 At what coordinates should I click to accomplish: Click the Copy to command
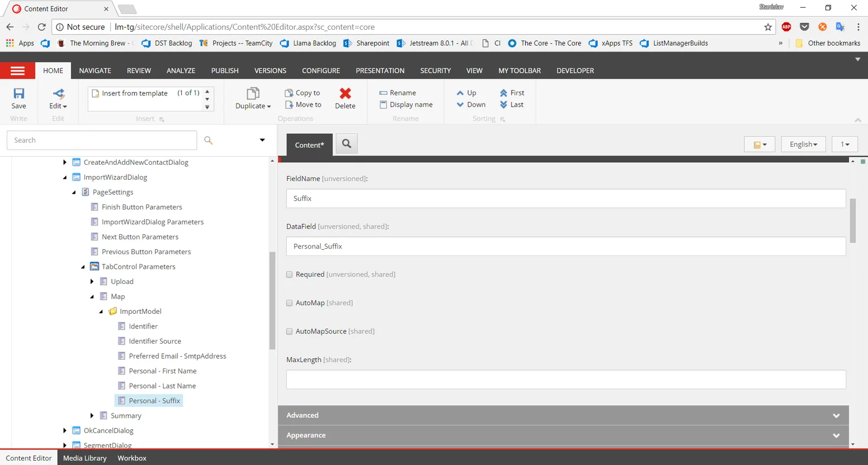click(x=303, y=93)
